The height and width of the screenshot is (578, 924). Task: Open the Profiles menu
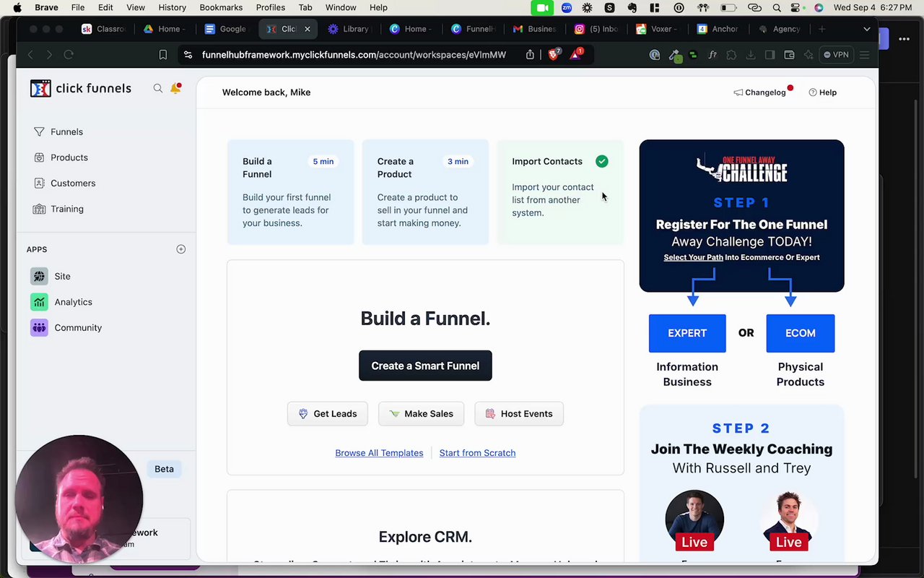[271, 7]
